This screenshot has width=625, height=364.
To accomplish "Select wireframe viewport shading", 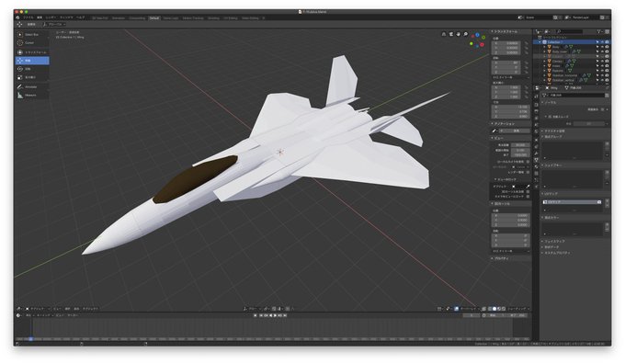I will [490, 309].
